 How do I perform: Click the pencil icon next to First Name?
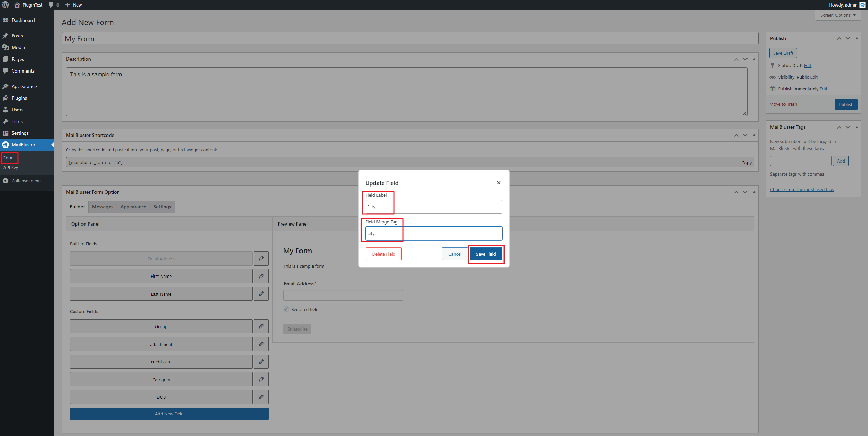pos(261,276)
